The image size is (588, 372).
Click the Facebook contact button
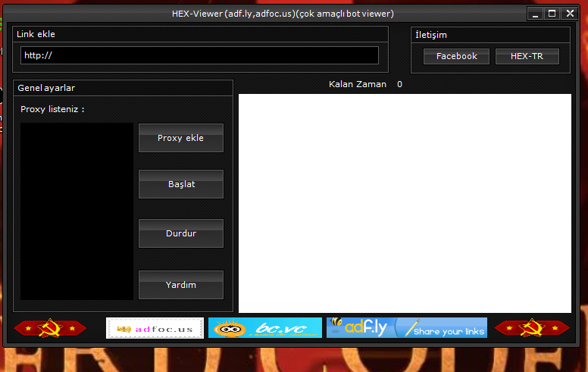click(456, 56)
